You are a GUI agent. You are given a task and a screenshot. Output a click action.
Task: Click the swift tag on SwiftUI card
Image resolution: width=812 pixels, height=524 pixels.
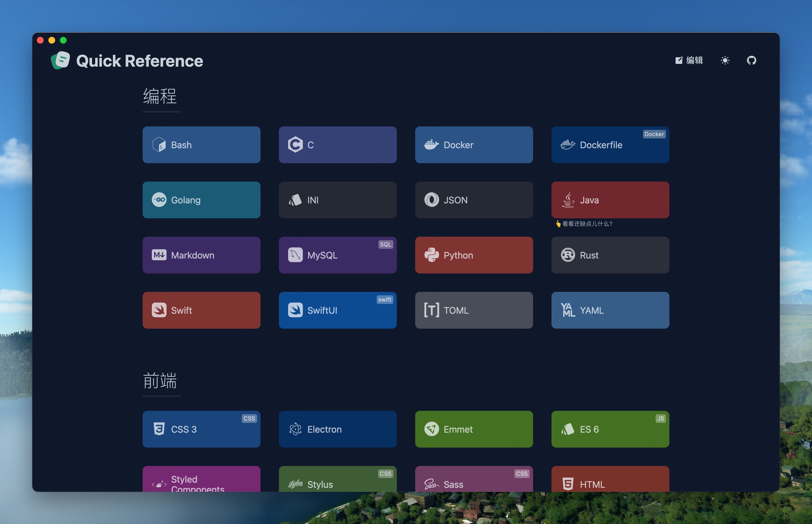(385, 299)
